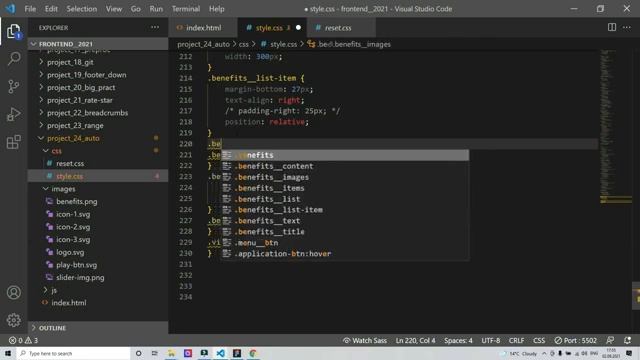Viewport: 640px width, 360px height.
Task: Click Watch Sass in status bar
Action: tap(364, 340)
